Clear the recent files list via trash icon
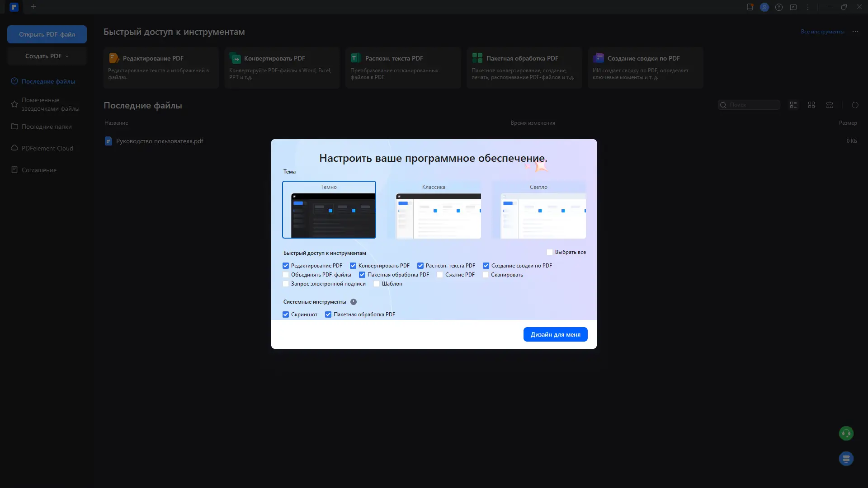The height and width of the screenshot is (488, 868). pos(830,104)
